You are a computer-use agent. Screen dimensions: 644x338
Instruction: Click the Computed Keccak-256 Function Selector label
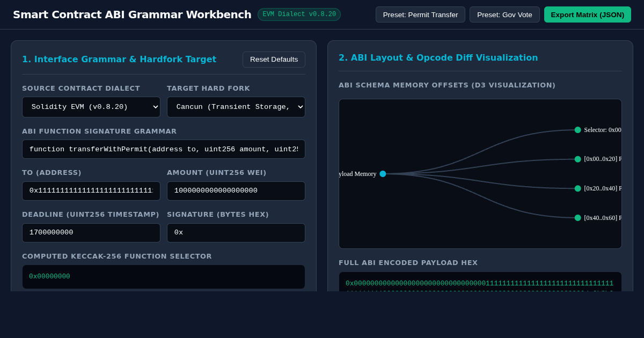[x=117, y=256]
